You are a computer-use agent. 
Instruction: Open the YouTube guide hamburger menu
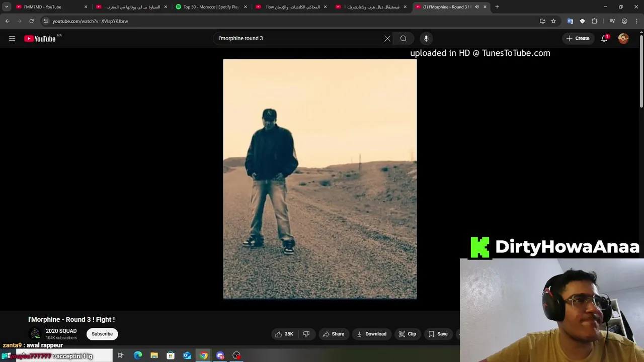(12, 38)
